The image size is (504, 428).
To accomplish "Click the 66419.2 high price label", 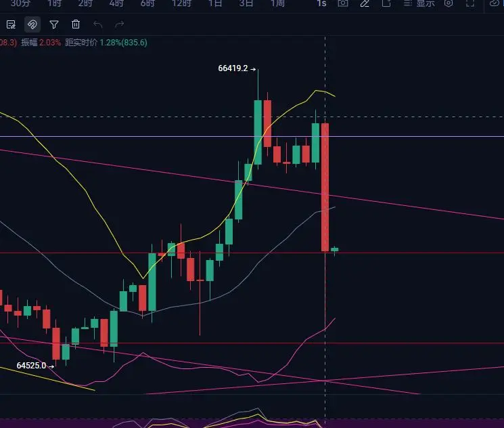I will 233,68.
